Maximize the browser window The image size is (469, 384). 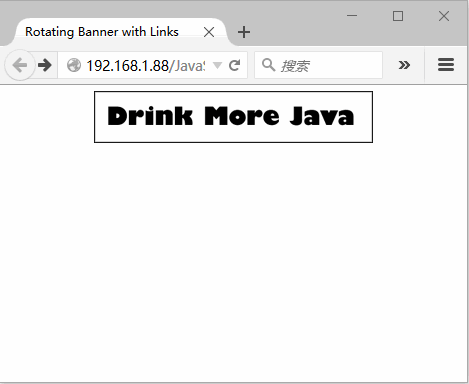[398, 16]
